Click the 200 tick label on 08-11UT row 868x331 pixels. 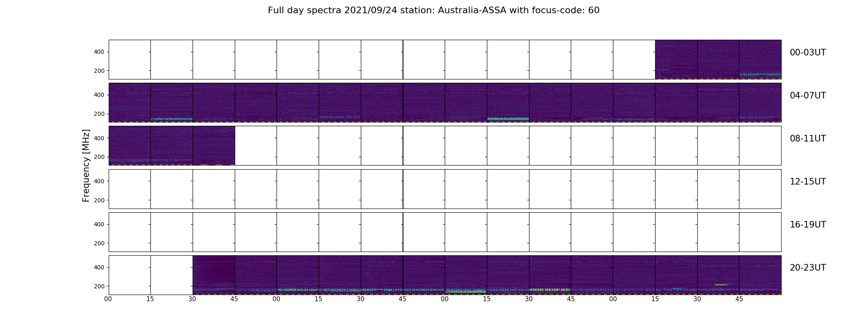point(99,157)
